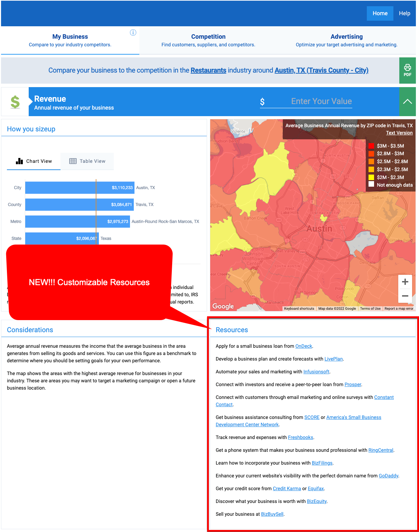
Task: Open the BizEquity link
Action: pyautogui.click(x=317, y=501)
